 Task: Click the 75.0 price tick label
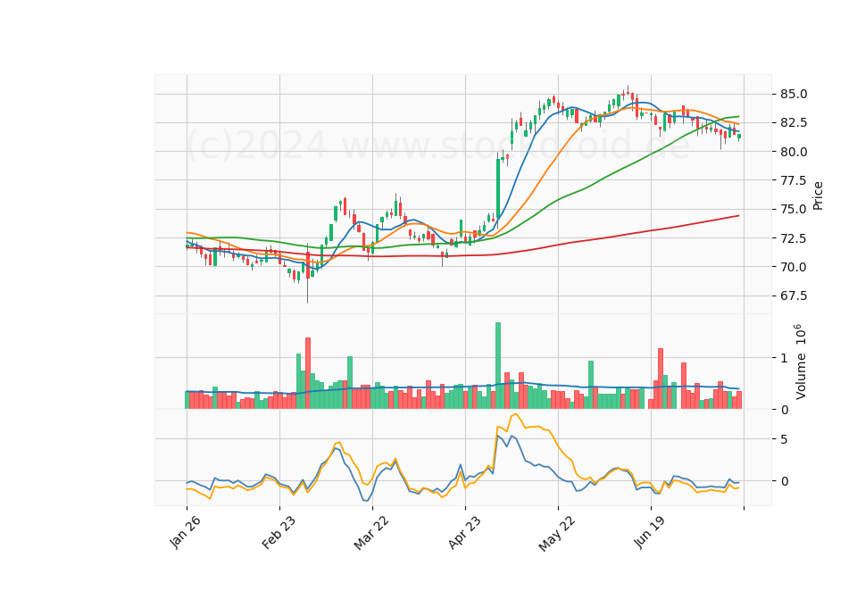[794, 209]
